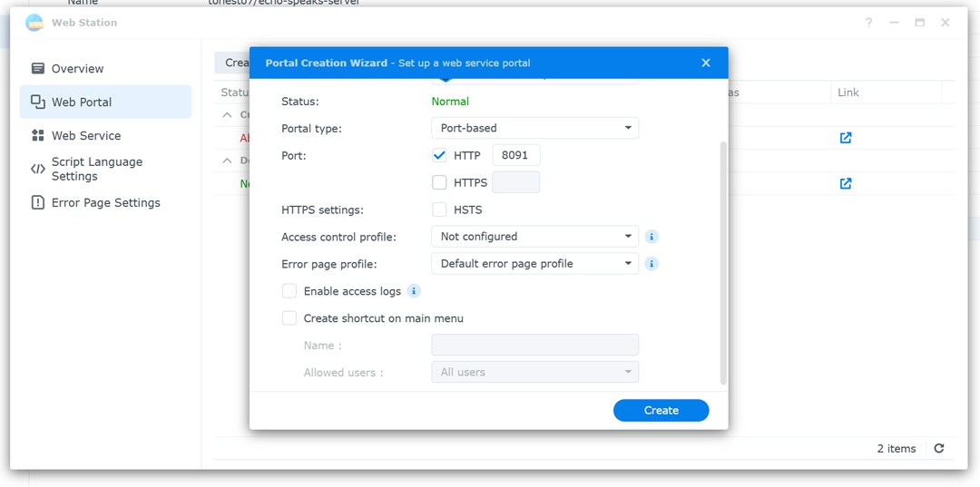This screenshot has height=487, width=980.
Task: Open Script Language Settings in sidebar
Action: [x=96, y=169]
